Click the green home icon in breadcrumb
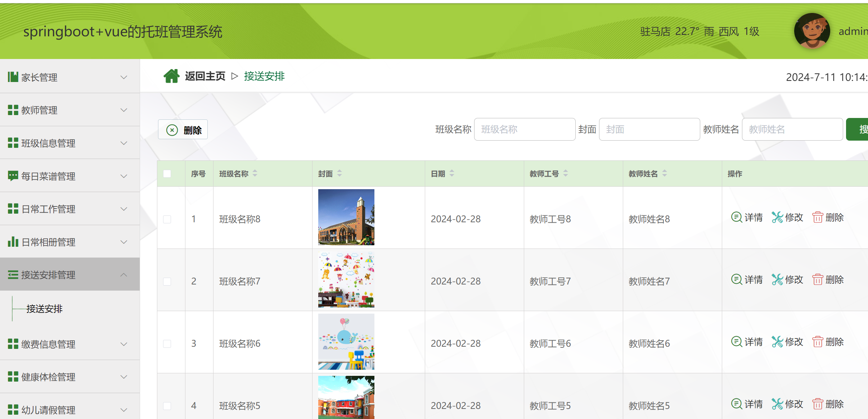 (171, 76)
